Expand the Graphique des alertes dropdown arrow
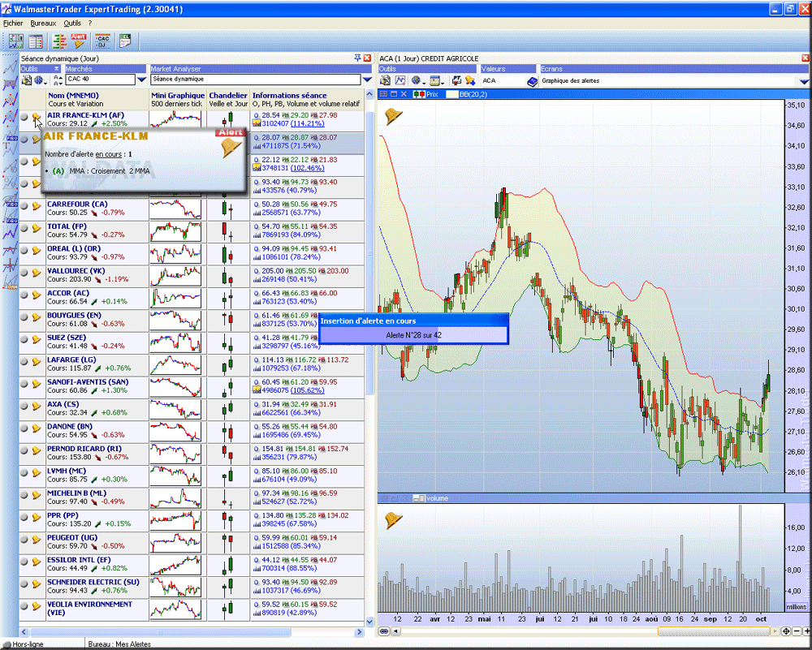812x650 pixels. click(x=804, y=82)
